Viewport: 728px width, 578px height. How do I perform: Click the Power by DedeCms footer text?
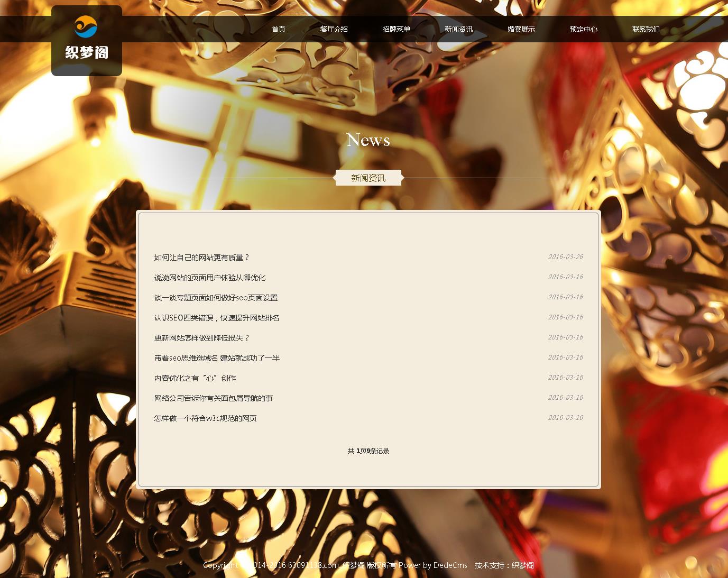coord(433,565)
